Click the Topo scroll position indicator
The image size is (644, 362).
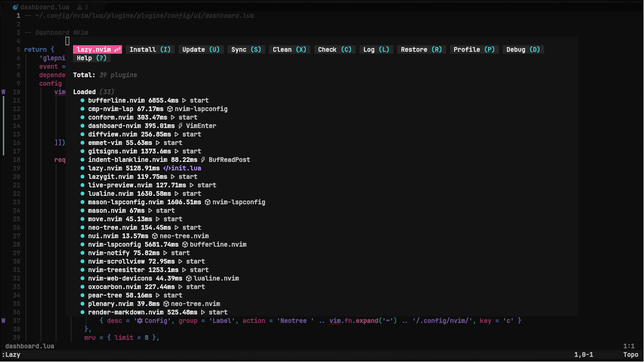pos(631,354)
